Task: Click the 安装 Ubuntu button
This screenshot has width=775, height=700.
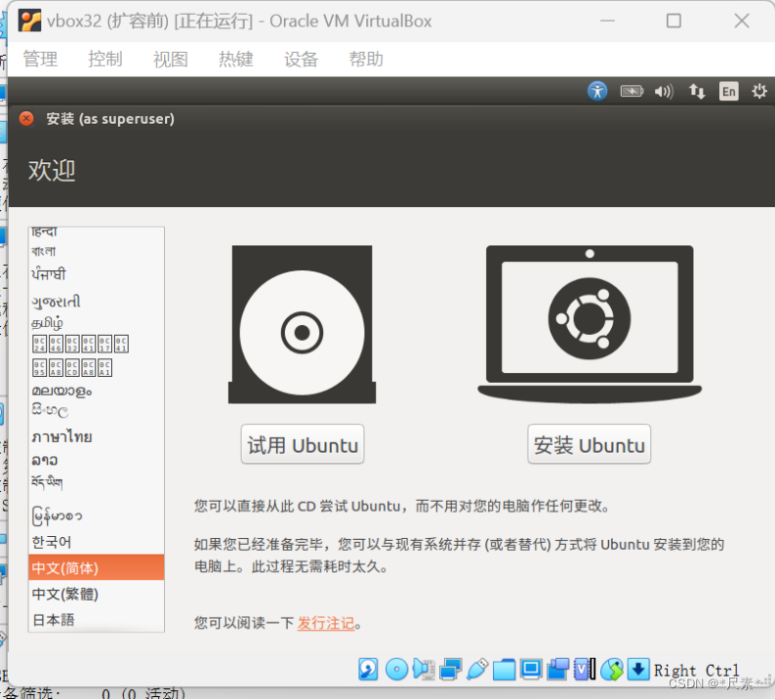Action: (x=590, y=444)
